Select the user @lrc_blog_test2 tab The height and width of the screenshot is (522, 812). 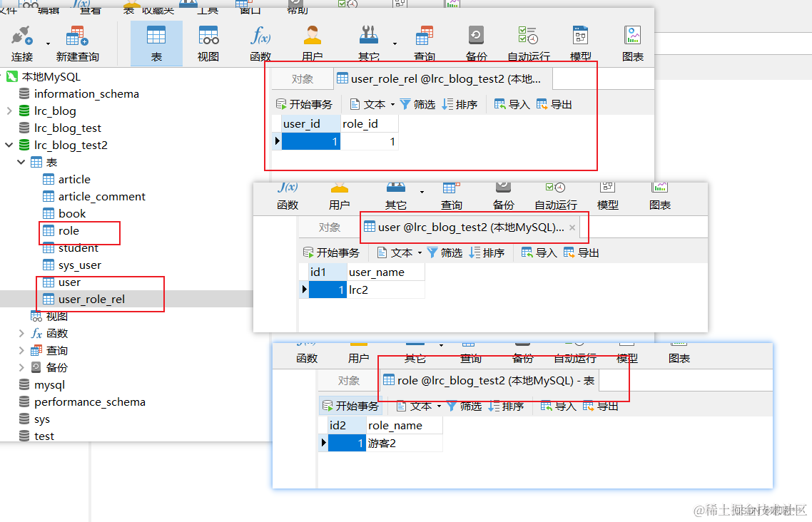click(465, 227)
